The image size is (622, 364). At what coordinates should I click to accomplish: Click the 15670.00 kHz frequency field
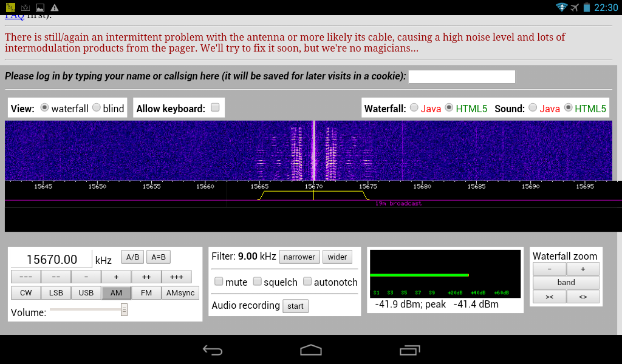pos(52,260)
